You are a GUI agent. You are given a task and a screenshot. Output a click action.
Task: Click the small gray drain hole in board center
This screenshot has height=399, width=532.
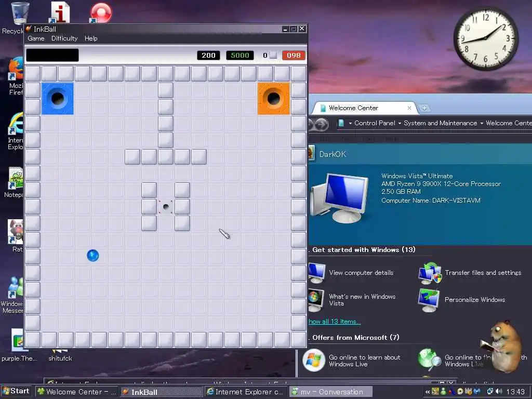166,207
